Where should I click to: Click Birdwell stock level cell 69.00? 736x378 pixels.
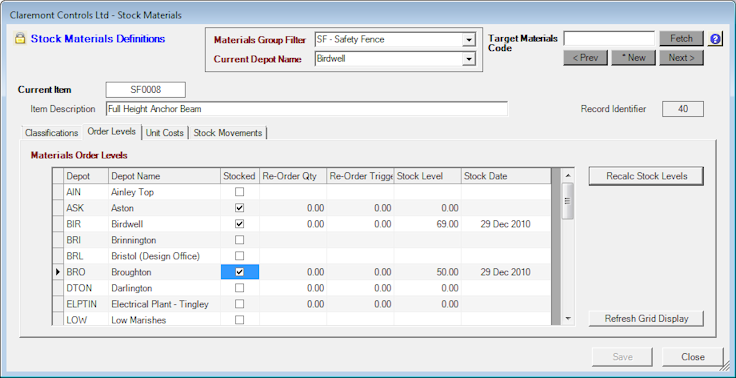(x=427, y=224)
